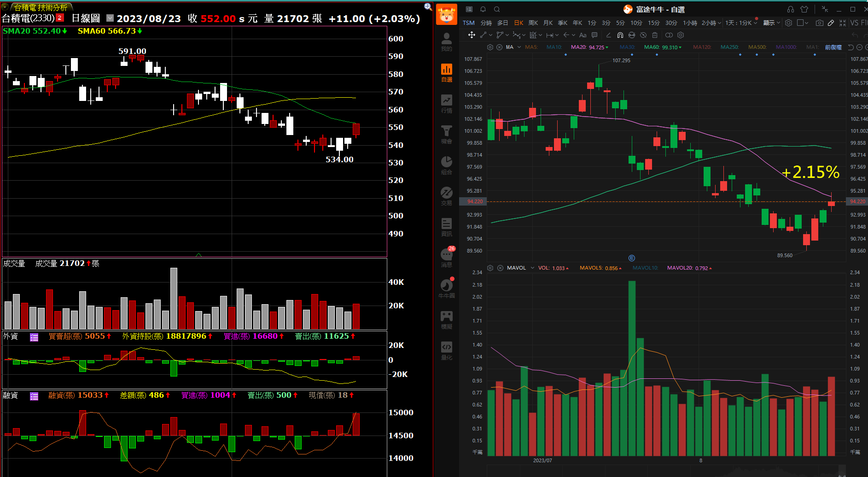
Task: Click the trash delete drawings icon
Action: click(655, 35)
